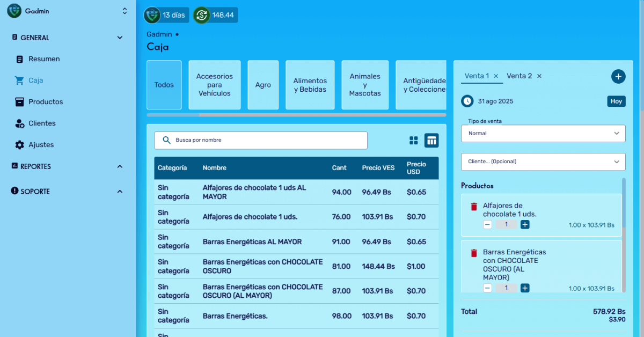Open the Tipo de venta dropdown
The image size is (644, 337).
(x=543, y=134)
